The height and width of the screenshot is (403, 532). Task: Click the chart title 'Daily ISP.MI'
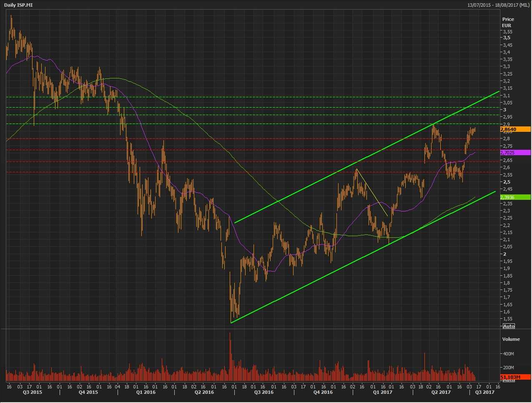coord(18,5)
